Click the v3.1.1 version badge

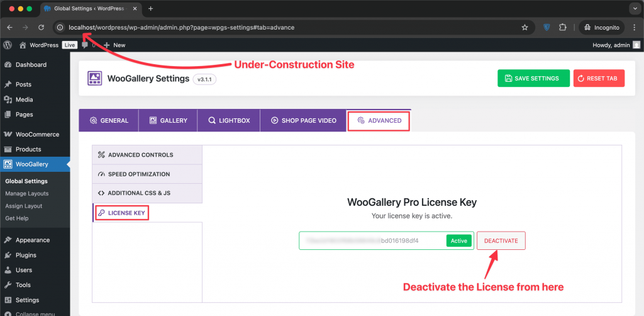(204, 79)
